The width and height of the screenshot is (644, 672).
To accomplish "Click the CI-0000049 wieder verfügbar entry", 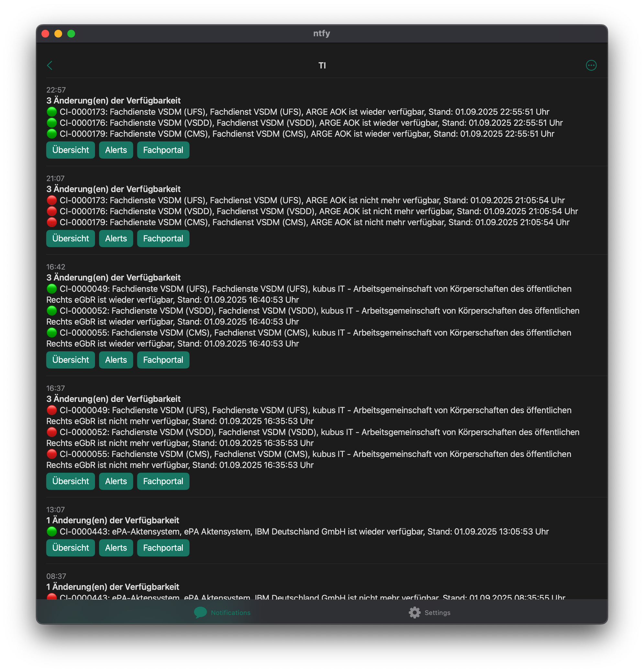I will 308,294.
